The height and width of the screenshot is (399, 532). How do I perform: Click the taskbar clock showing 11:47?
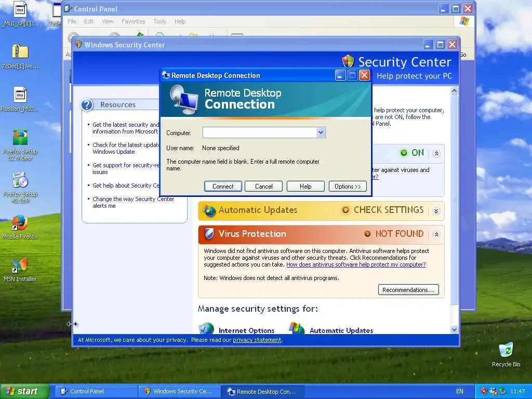[517, 391]
